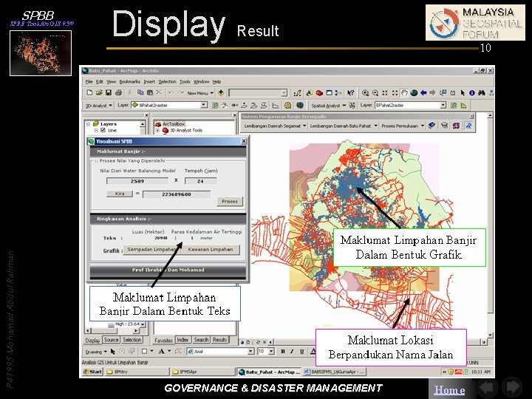This screenshot has width=532, height=399.
Task: Click the Print icon
Action: pyautogui.click(x=118, y=92)
